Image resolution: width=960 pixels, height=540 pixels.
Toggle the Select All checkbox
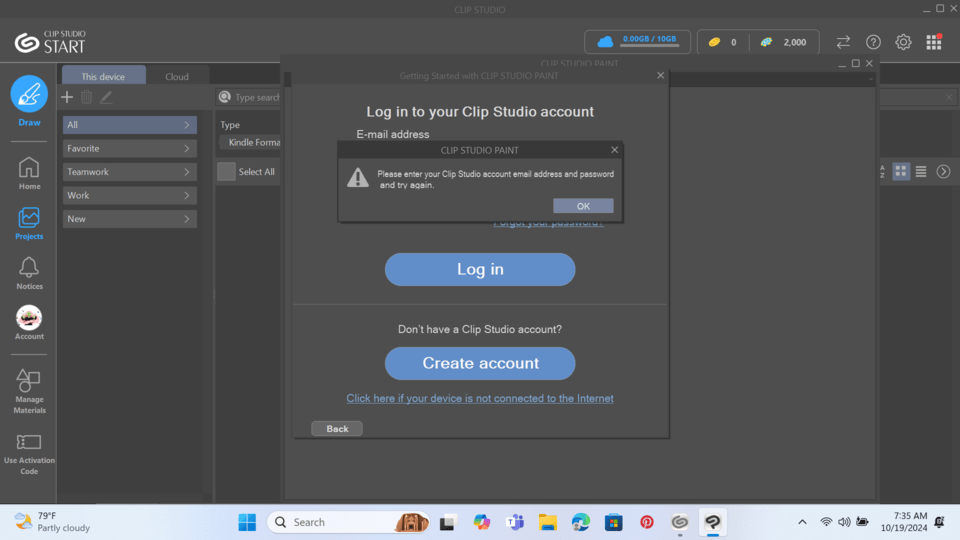(226, 171)
